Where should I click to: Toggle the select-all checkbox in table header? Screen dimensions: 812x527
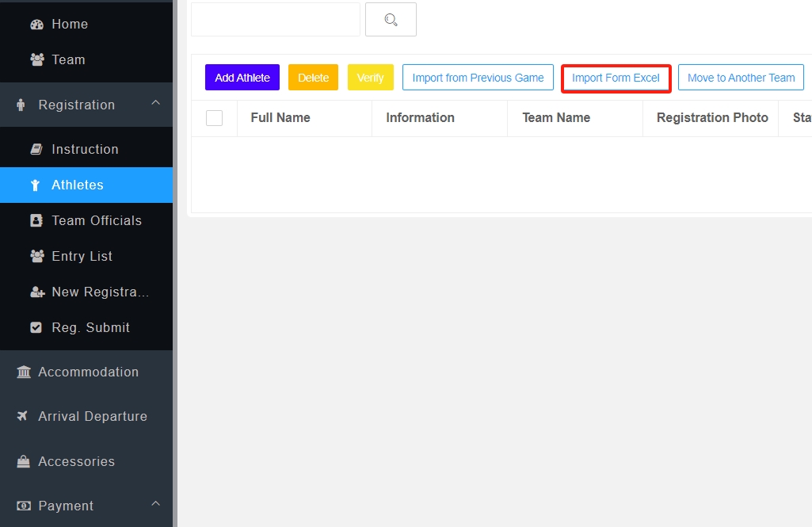coord(214,117)
